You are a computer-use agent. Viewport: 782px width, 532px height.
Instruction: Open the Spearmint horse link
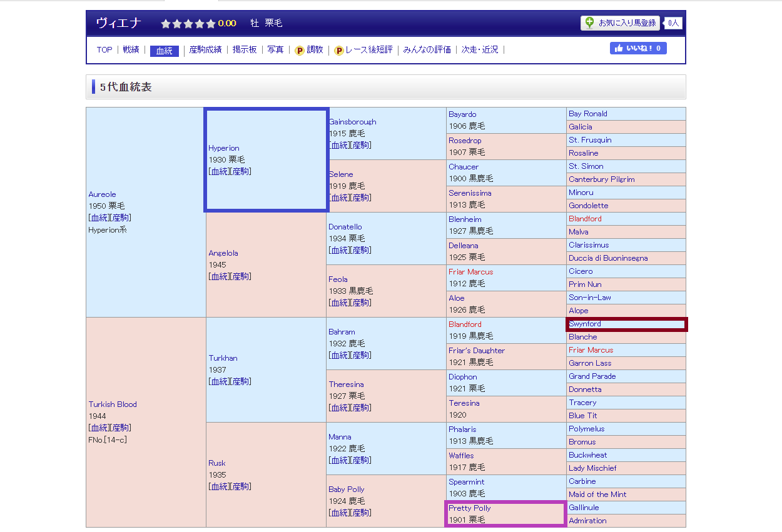click(x=467, y=482)
